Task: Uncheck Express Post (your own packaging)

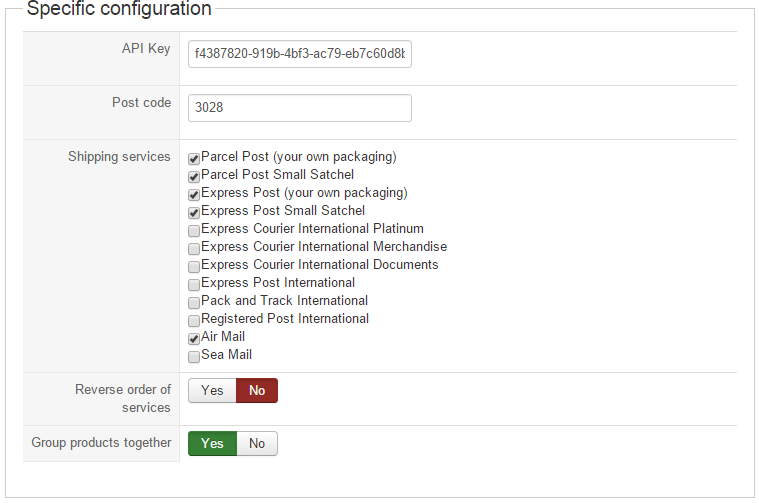Action: point(194,194)
